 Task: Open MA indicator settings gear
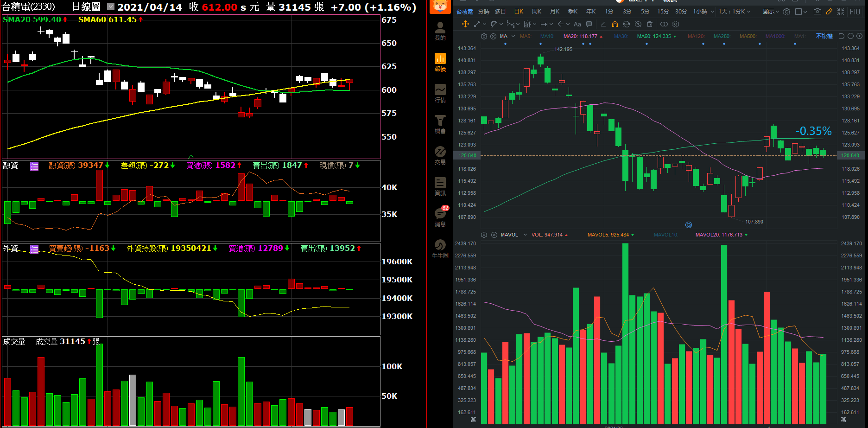(484, 36)
